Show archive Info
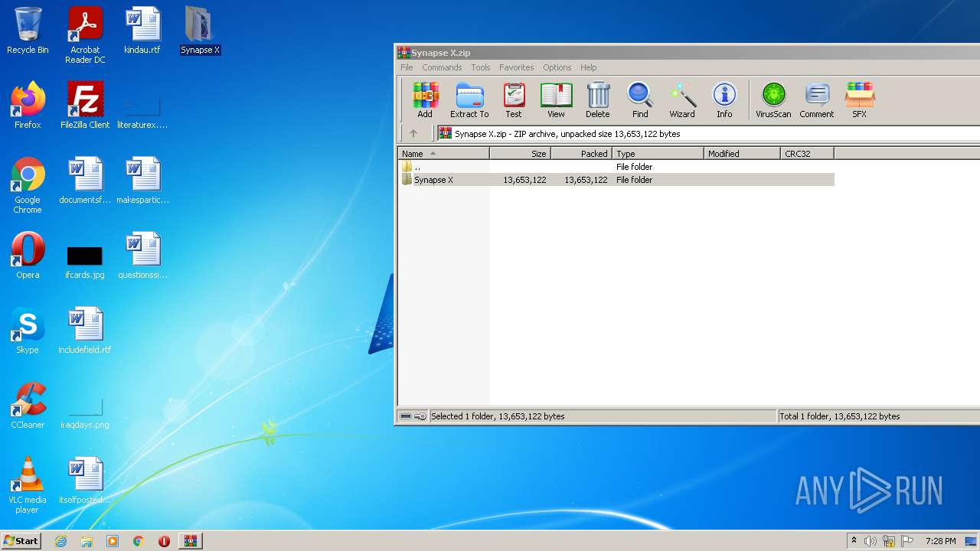This screenshot has width=980, height=551. (724, 100)
